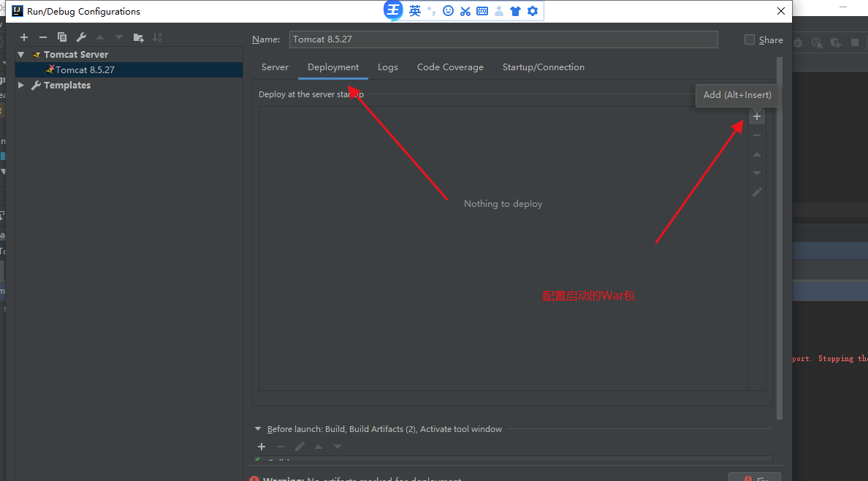Remove deployment item with minus icon

pyautogui.click(x=757, y=135)
